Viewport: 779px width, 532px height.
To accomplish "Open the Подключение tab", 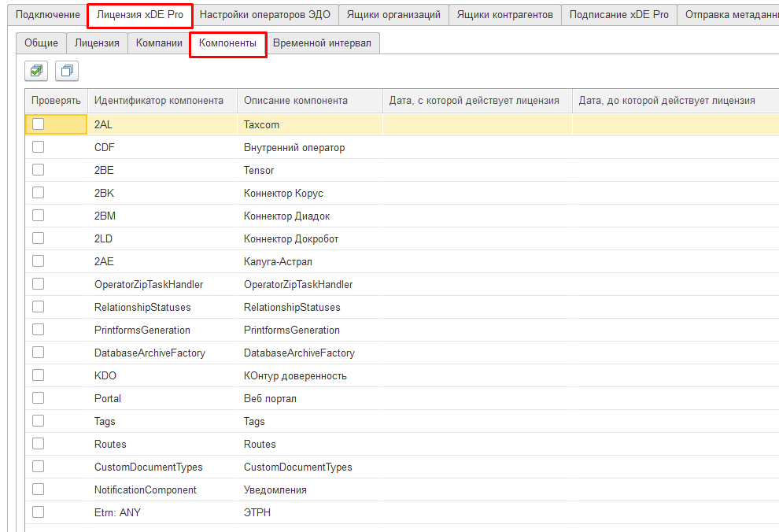I will click(48, 15).
